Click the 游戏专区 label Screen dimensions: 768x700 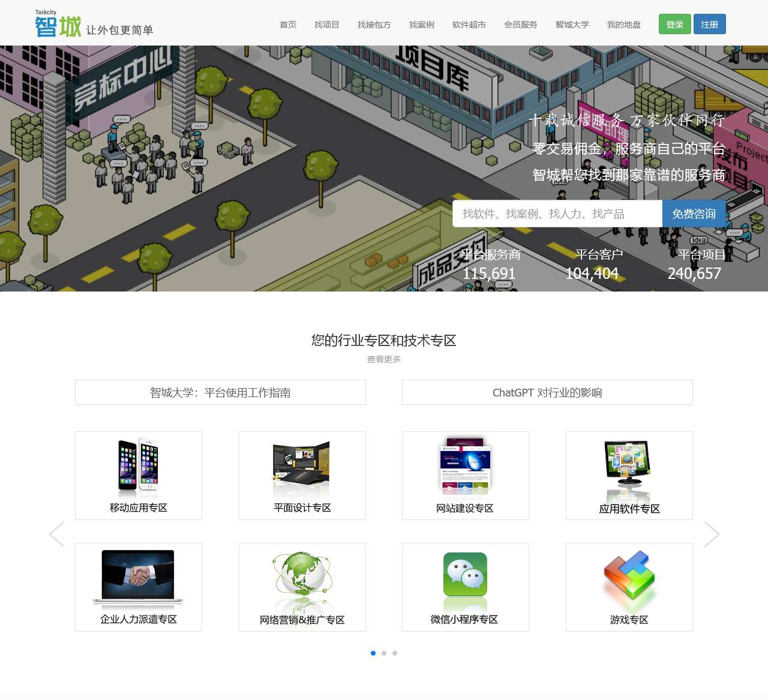tap(629, 620)
